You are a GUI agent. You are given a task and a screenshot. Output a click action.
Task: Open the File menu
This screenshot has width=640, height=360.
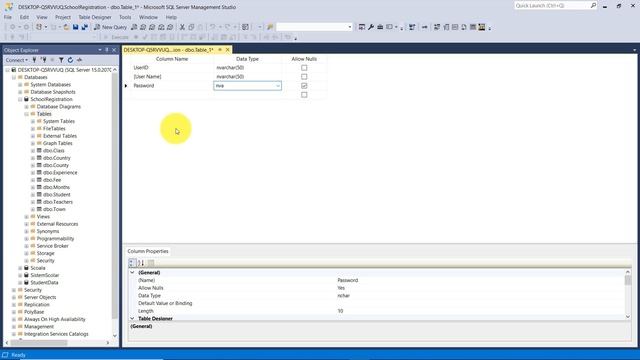click(x=8, y=17)
